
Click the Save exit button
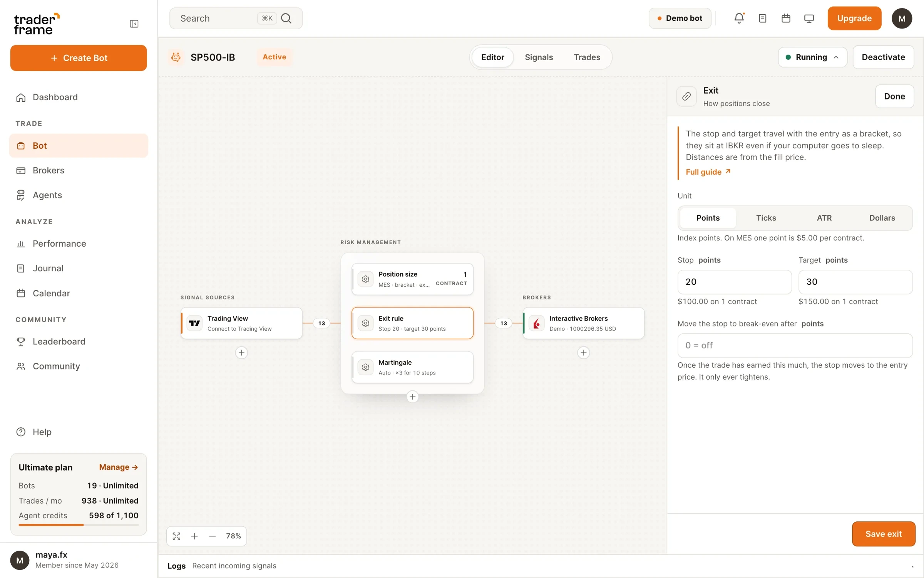pyautogui.click(x=883, y=534)
